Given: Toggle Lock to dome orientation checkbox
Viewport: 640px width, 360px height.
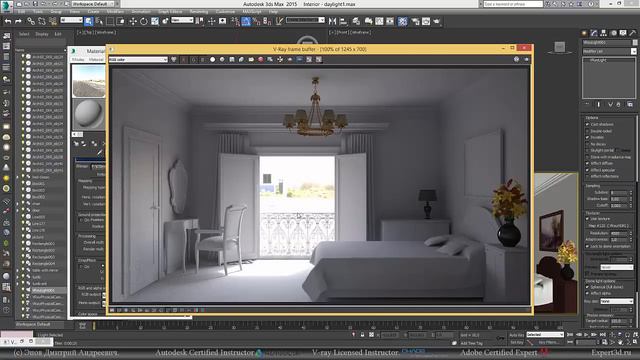Looking at the screenshot, I should click(x=588, y=247).
